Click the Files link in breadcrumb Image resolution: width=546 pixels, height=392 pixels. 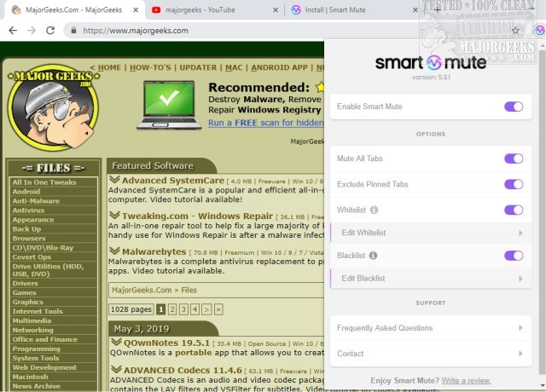(189, 290)
